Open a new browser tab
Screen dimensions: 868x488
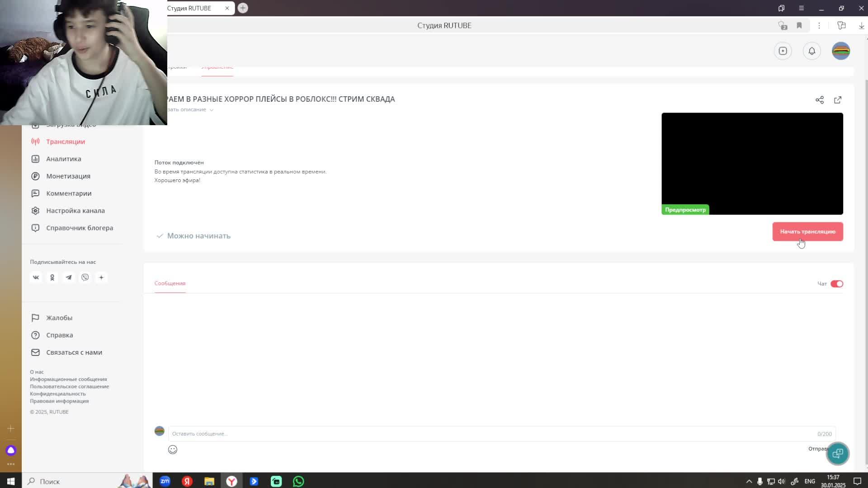[243, 8]
